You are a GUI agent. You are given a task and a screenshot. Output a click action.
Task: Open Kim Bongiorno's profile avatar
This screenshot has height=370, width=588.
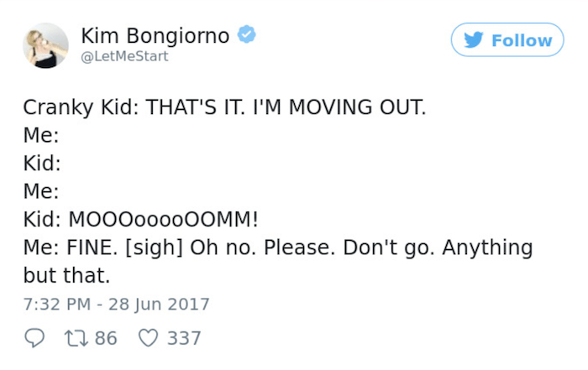click(x=45, y=45)
